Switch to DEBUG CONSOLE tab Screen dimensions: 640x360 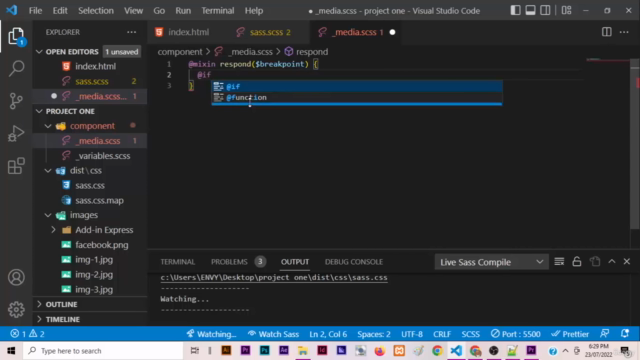coord(354,262)
